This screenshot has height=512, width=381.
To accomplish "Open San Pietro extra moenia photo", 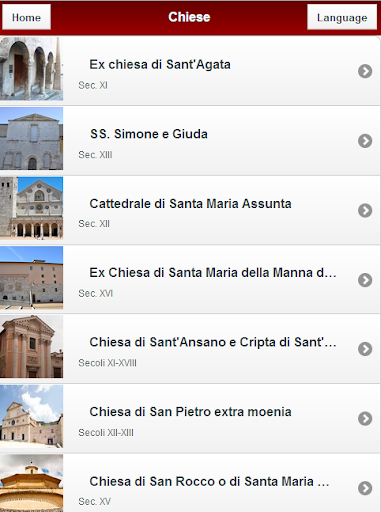I will (x=31, y=416).
